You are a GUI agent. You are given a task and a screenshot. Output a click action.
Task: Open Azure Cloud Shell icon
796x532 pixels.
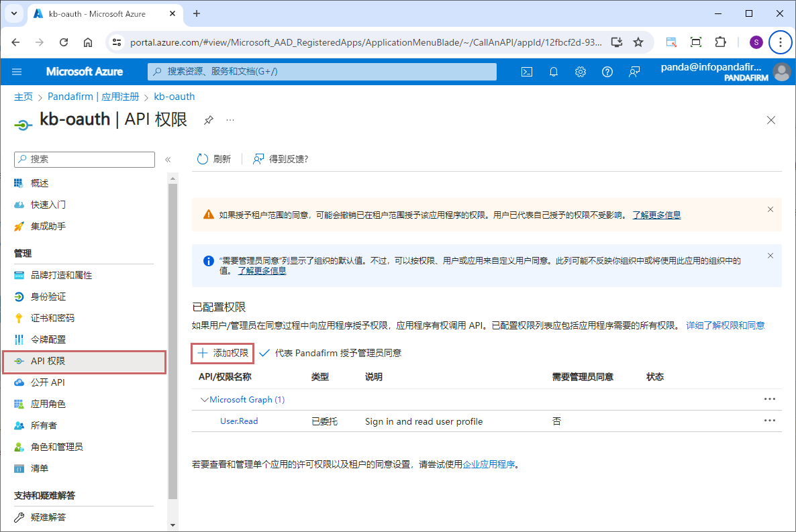click(x=527, y=72)
